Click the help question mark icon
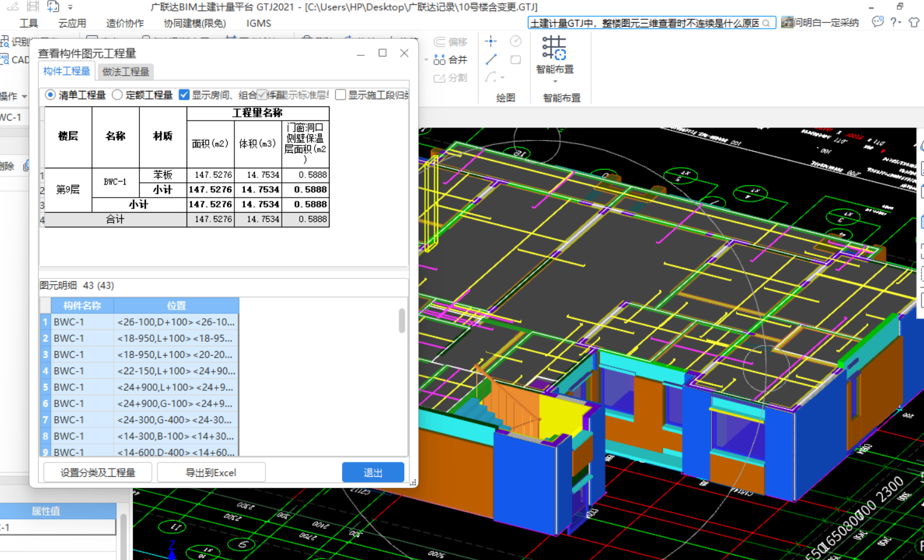 point(894,22)
